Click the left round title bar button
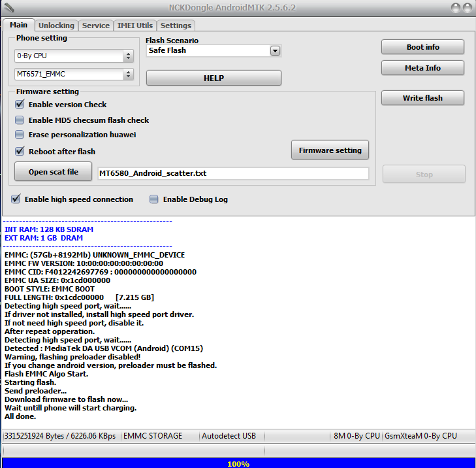This screenshot has width=476, height=468. (456, 8)
